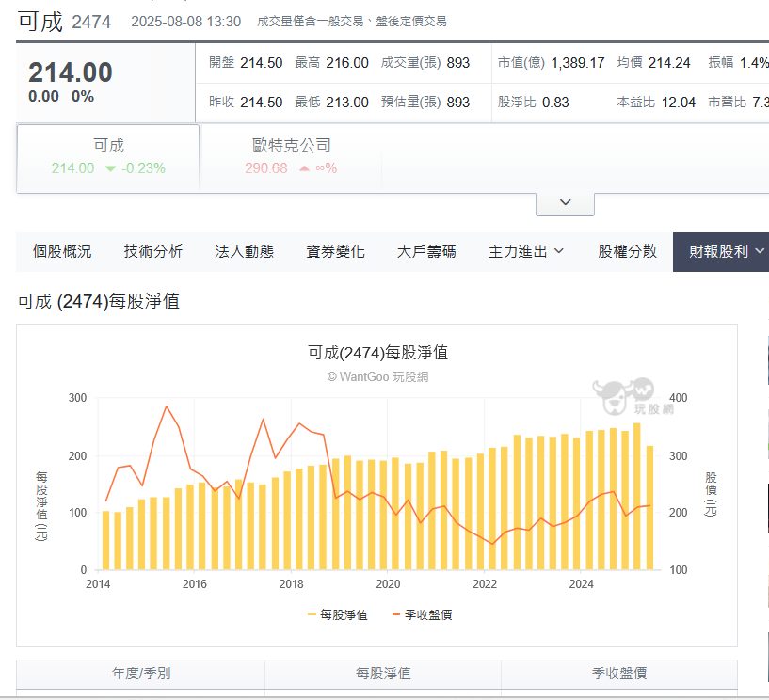Open the 資券變化 tab

(x=335, y=251)
